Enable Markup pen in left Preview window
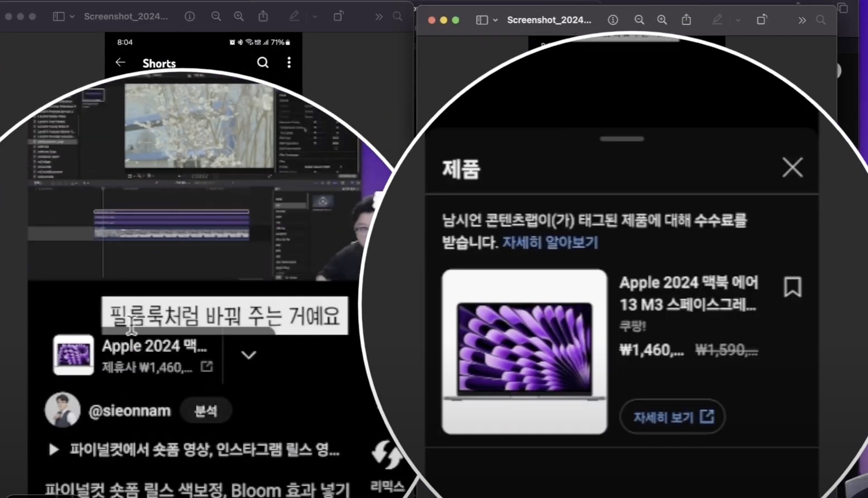The height and width of the screenshot is (498, 868). click(x=294, y=16)
